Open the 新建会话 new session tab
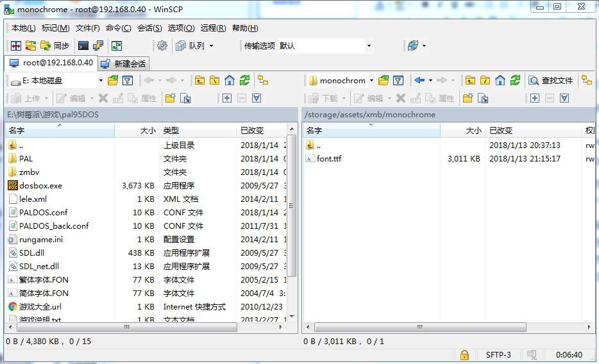 tap(123, 63)
